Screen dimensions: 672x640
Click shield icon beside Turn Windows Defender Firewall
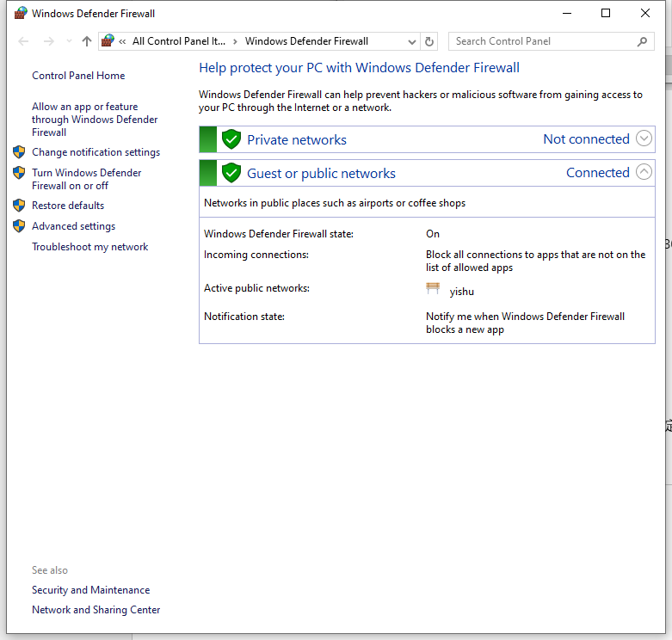click(19, 172)
